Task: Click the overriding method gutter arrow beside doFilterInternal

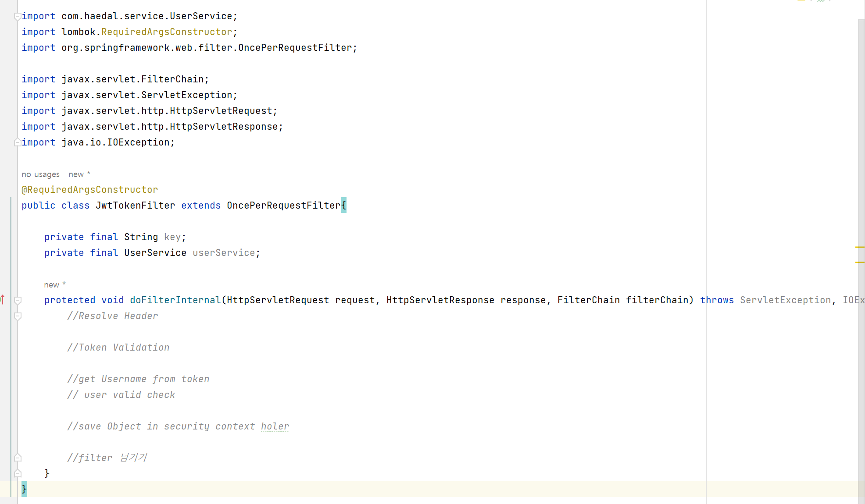Action: tap(3, 300)
